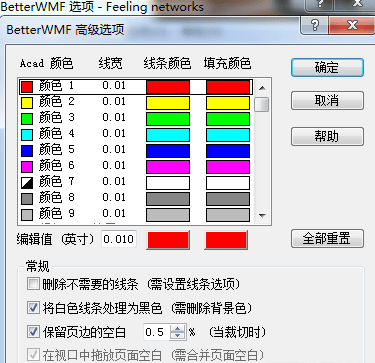This screenshot has width=375, height=363.
Task: Select the 颜色 6 row label
Action: point(57,166)
